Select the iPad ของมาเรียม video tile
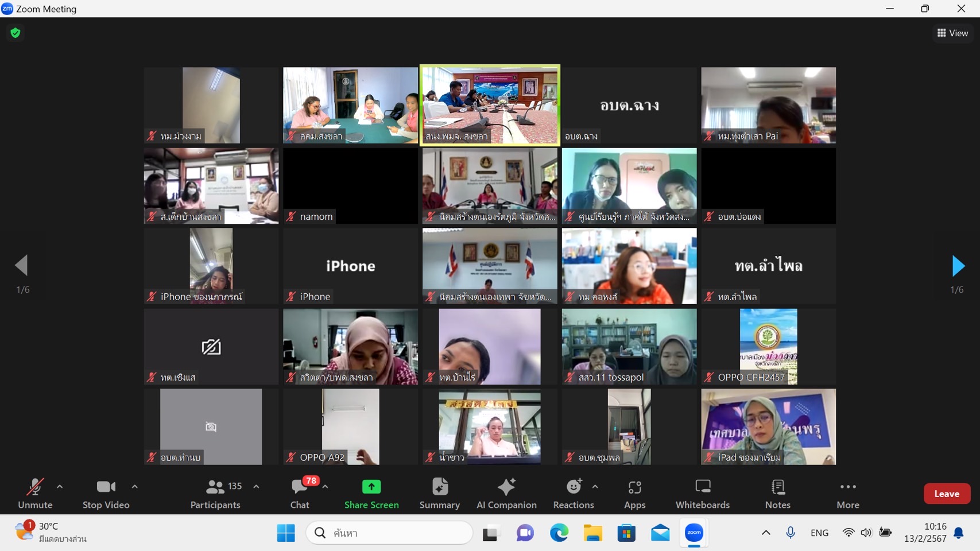The image size is (980, 551). point(768,426)
